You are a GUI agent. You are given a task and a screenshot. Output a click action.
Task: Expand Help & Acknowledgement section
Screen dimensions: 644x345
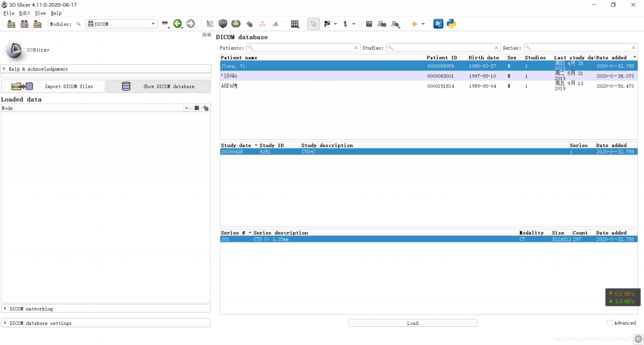tap(106, 69)
